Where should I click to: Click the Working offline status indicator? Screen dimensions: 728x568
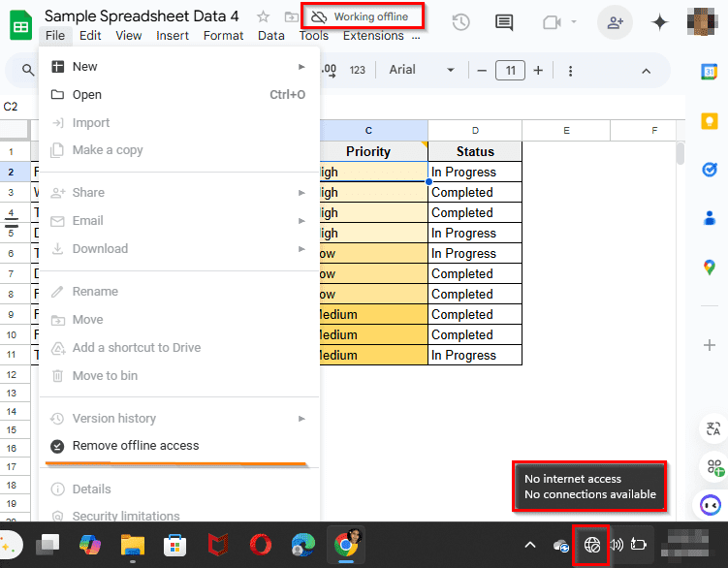pos(363,16)
